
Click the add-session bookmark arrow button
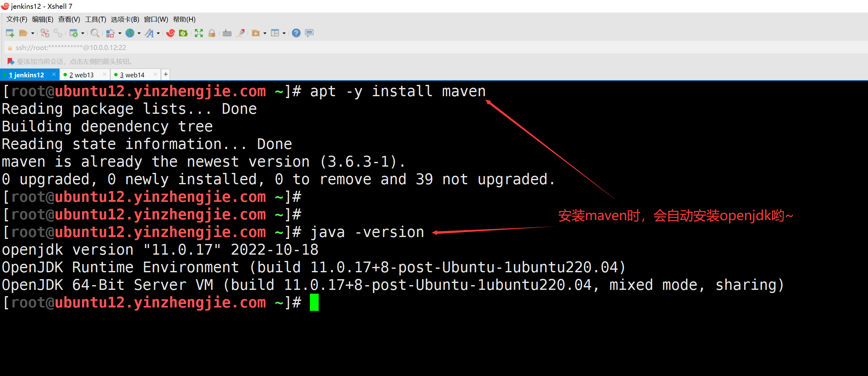coord(11,61)
